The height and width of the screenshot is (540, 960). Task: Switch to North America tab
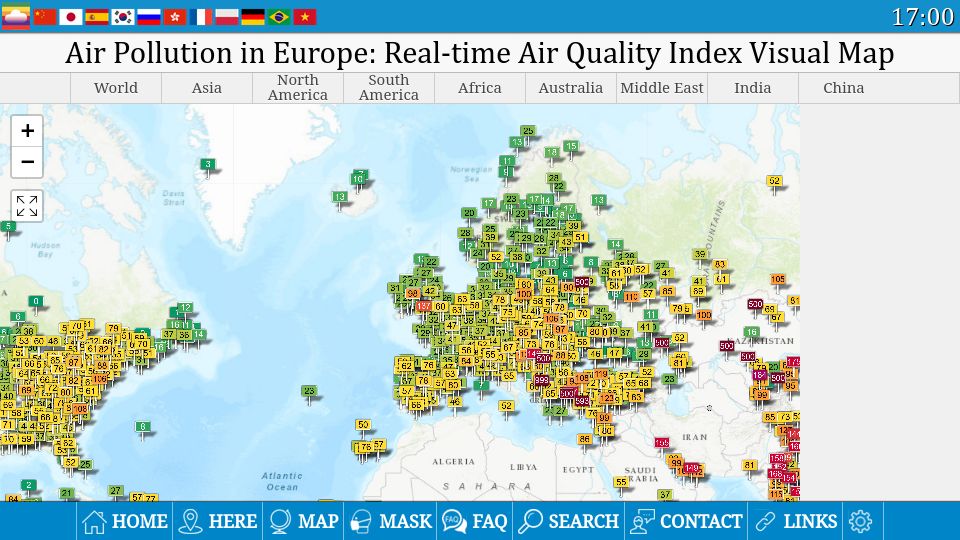tap(298, 88)
